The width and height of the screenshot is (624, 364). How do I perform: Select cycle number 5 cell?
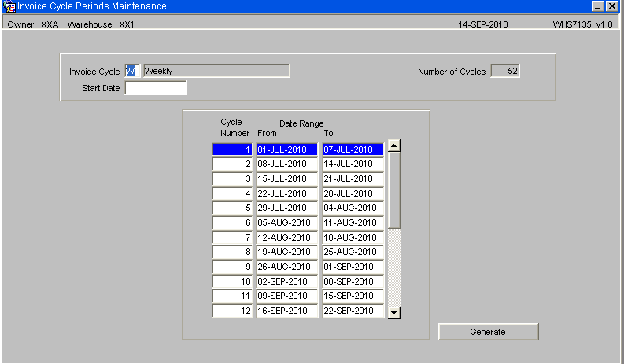pos(232,208)
